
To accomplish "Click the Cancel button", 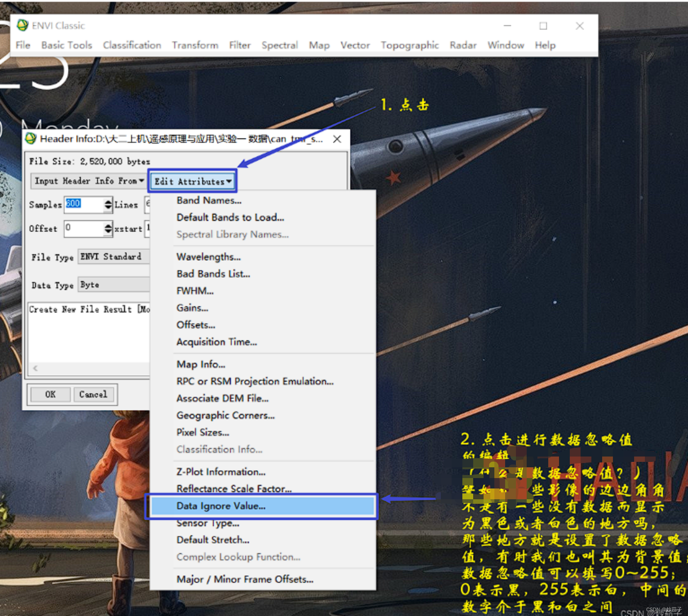I will coord(93,394).
